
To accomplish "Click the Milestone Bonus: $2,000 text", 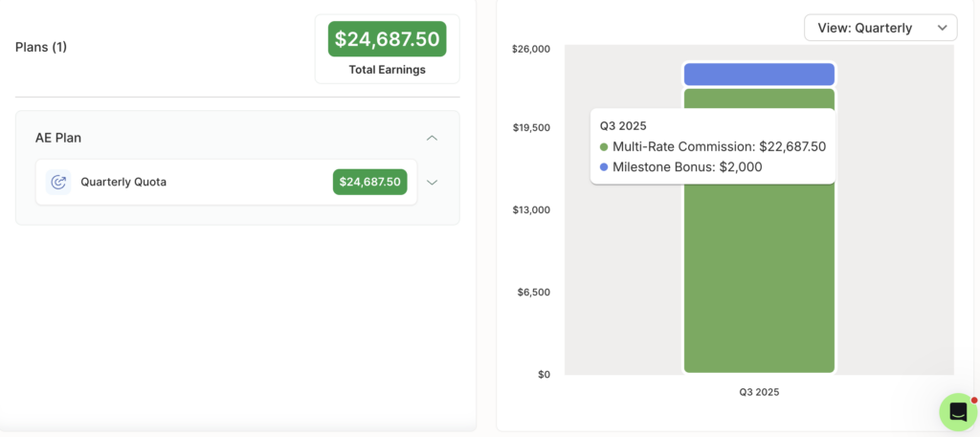I will [x=687, y=167].
